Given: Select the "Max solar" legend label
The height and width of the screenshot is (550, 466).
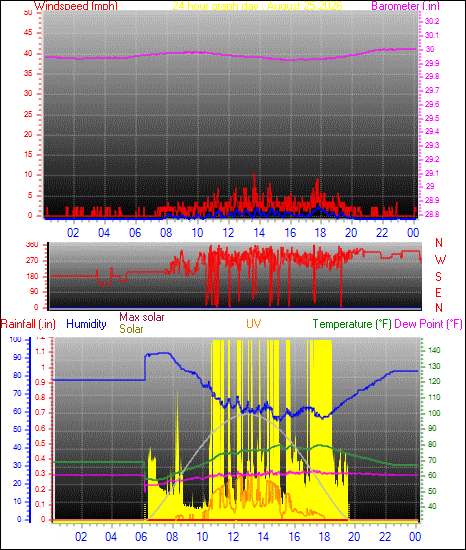Looking at the screenshot, I should tap(142, 317).
